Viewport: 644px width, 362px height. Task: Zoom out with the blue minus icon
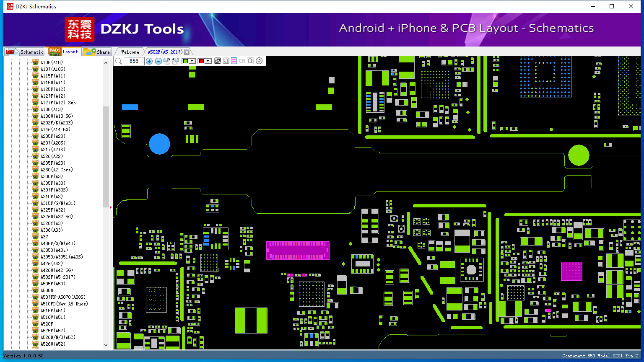[158, 61]
